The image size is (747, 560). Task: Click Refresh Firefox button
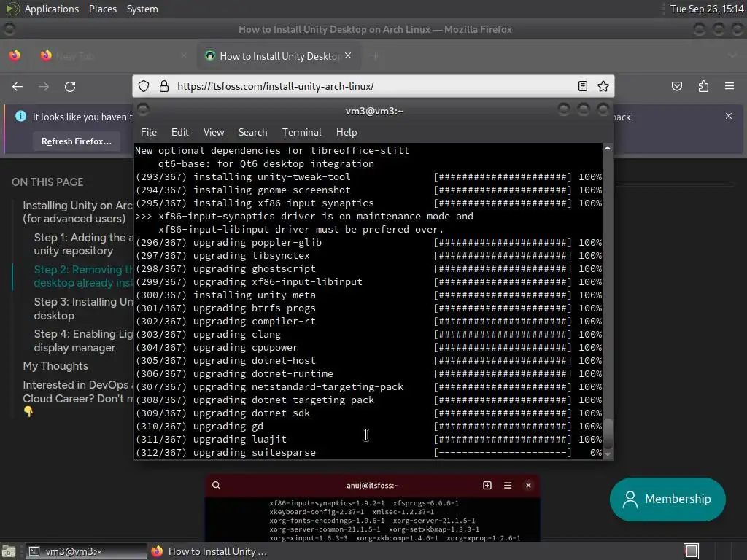[76, 141]
